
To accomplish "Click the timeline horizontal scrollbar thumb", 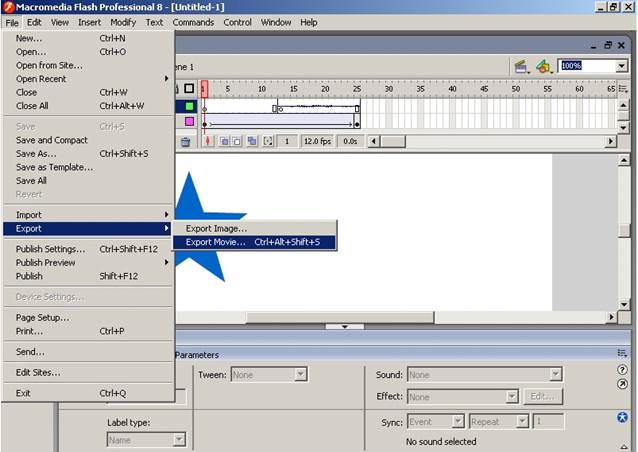I will click(x=393, y=141).
